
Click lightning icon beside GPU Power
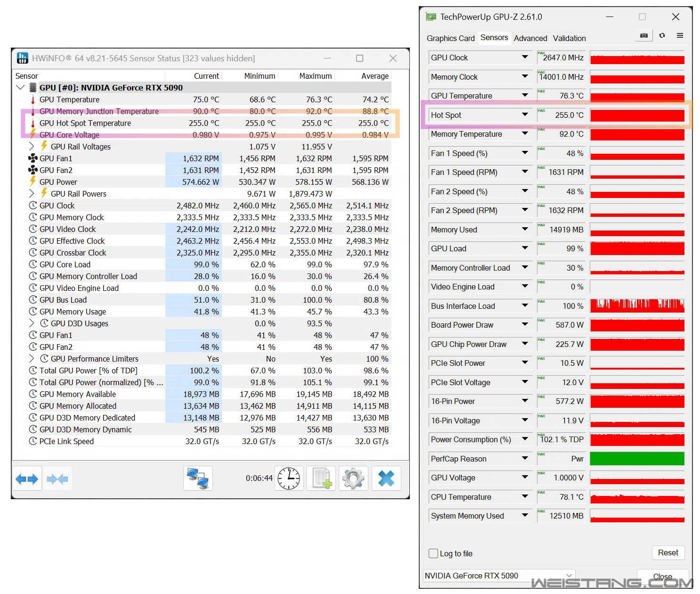coord(33,181)
